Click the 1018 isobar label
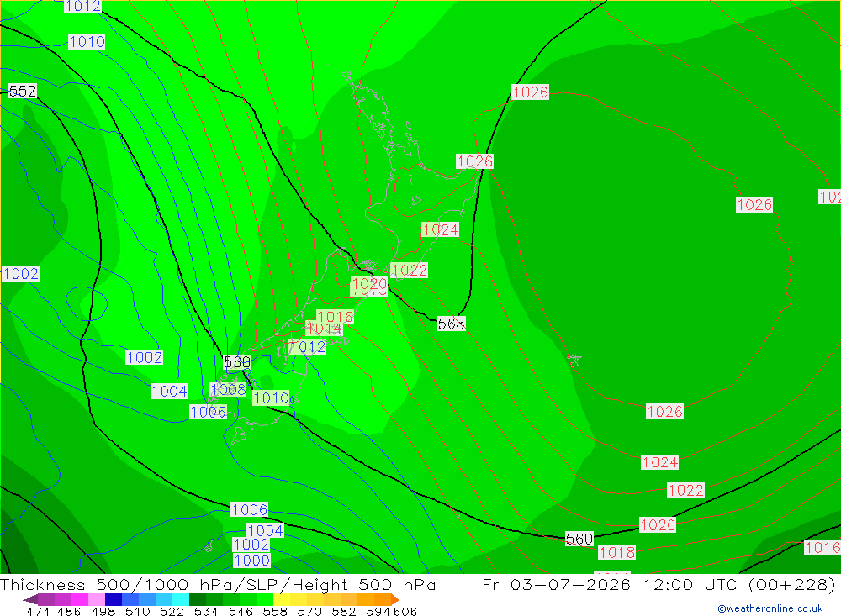This screenshot has width=841, height=616. tap(616, 552)
